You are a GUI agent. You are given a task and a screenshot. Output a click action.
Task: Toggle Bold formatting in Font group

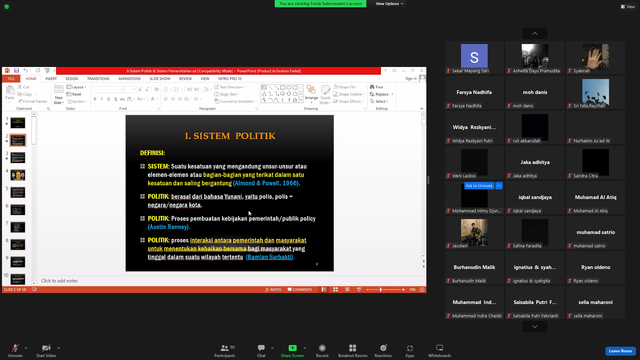pos(95,99)
